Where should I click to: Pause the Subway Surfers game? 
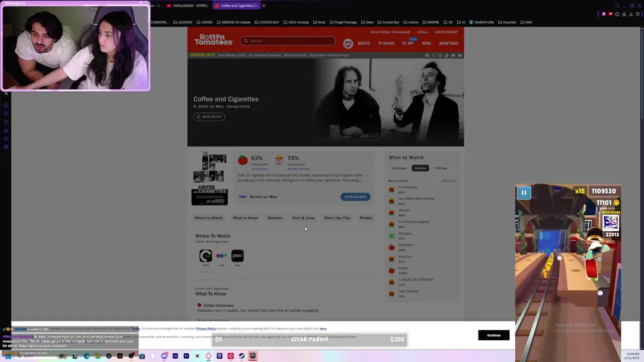click(524, 193)
